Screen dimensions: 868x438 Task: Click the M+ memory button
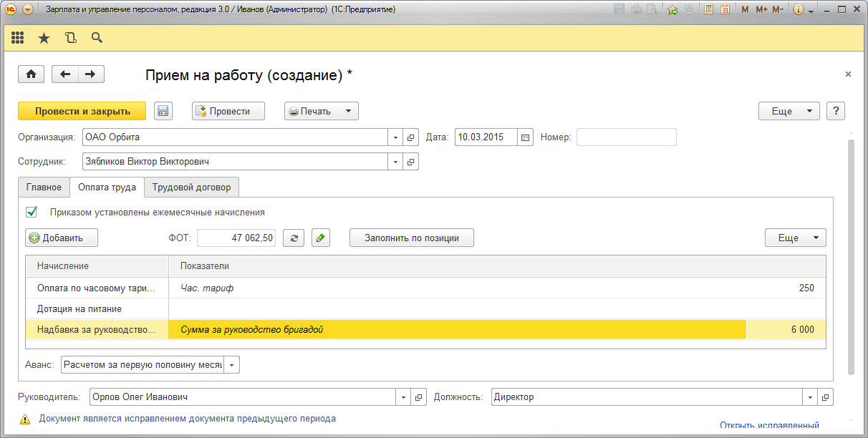761,10
